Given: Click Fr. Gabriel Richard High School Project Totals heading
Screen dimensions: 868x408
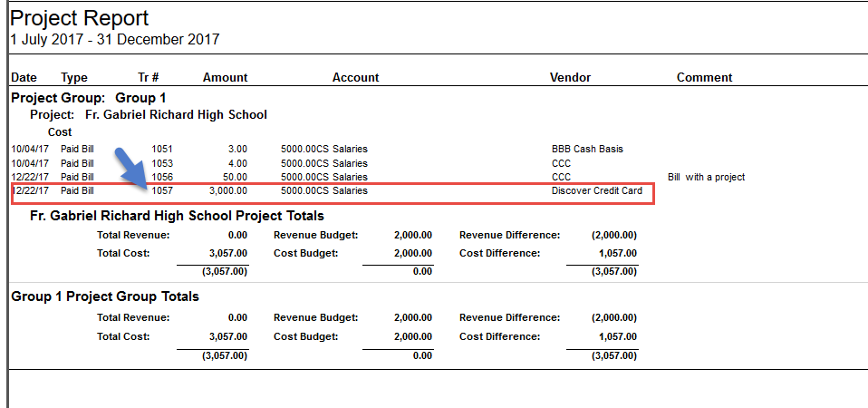Looking at the screenshot, I should pyautogui.click(x=178, y=216).
